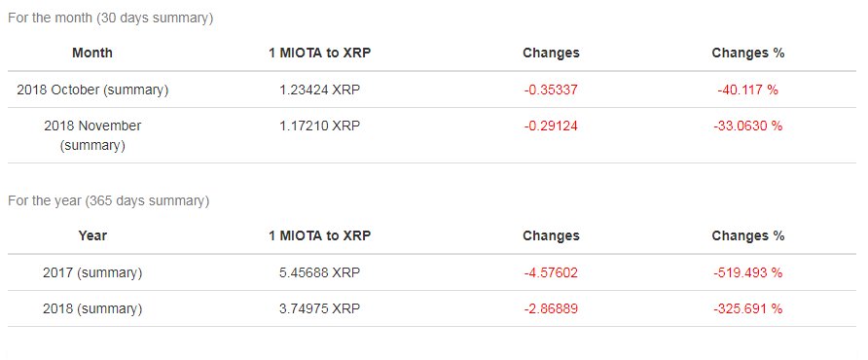Click the 1.23424 XRP value
Screen dimensions: 868x360
click(320, 90)
